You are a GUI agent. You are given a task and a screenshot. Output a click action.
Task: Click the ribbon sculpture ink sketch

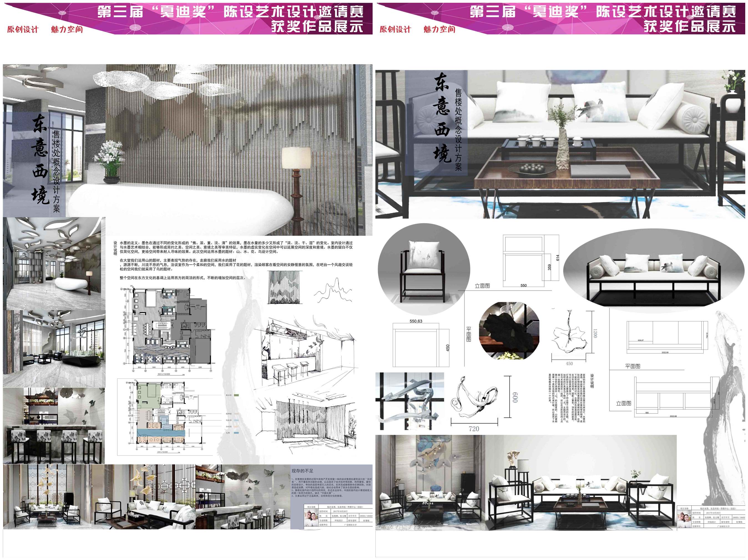pyautogui.click(x=475, y=397)
